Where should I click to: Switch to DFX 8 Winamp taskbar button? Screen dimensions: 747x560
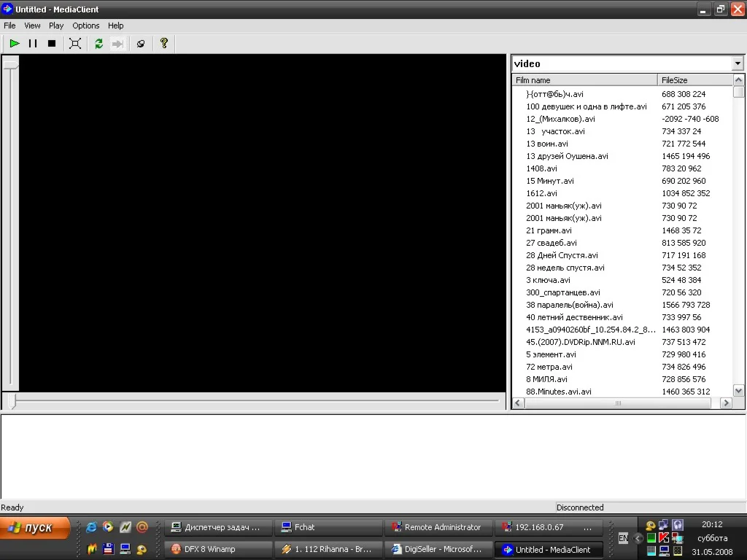pos(217,549)
